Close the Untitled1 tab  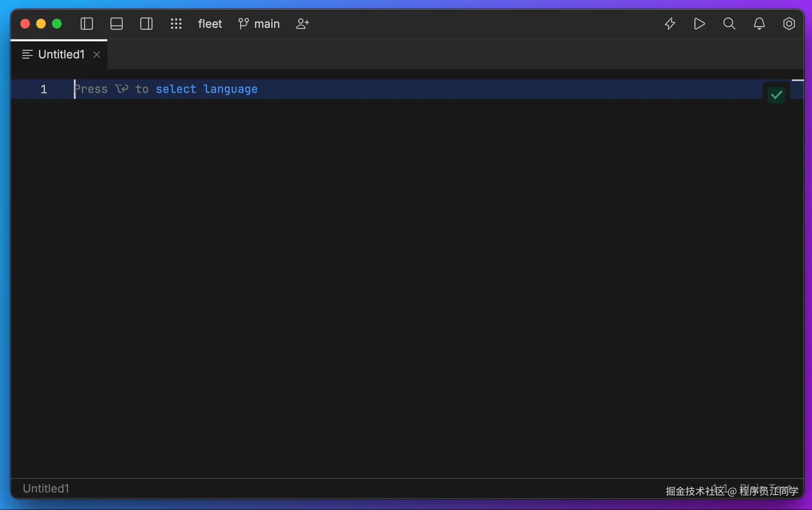pos(97,54)
